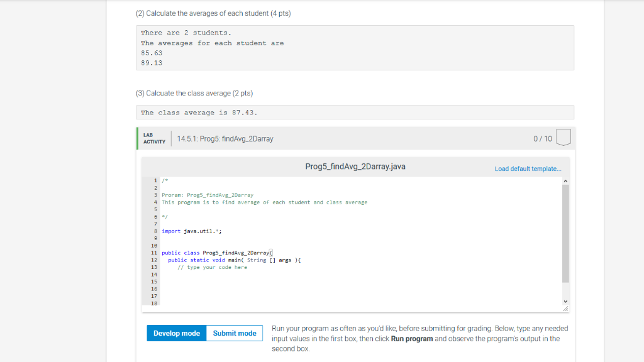Screen dimensions: 644x362
Task: Click the score badge shield icon
Action: (563, 138)
